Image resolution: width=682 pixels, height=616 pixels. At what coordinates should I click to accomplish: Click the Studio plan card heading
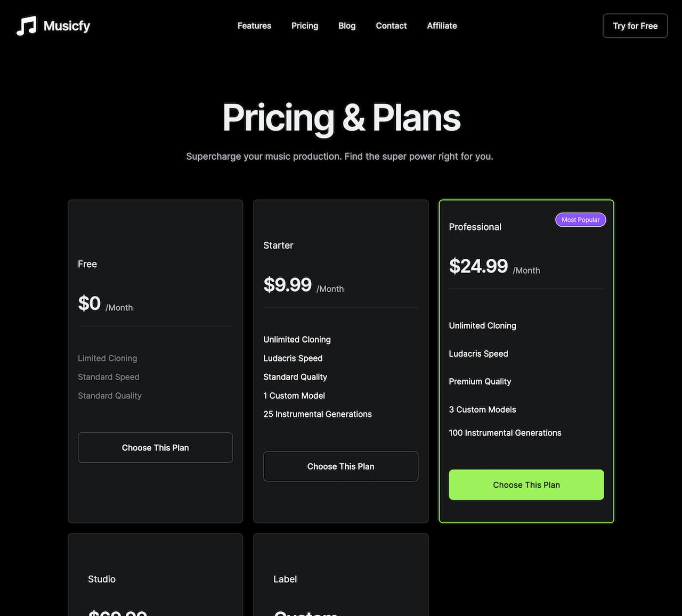point(101,579)
